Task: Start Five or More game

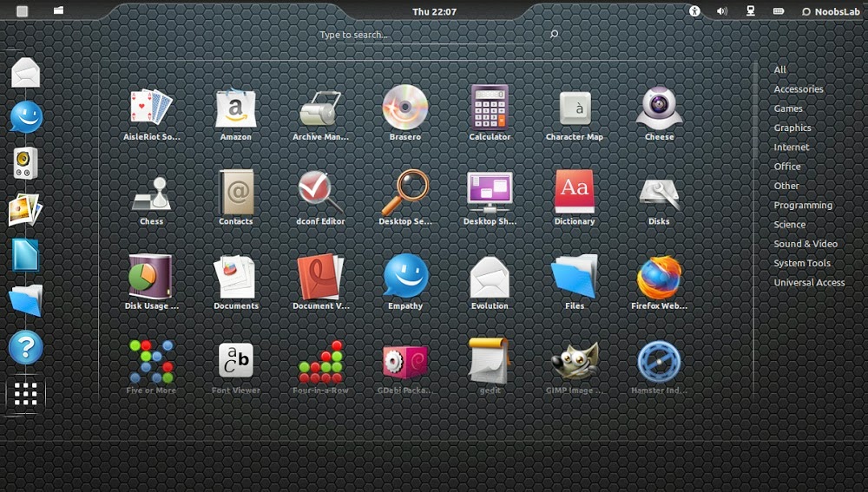Action: coord(151,367)
